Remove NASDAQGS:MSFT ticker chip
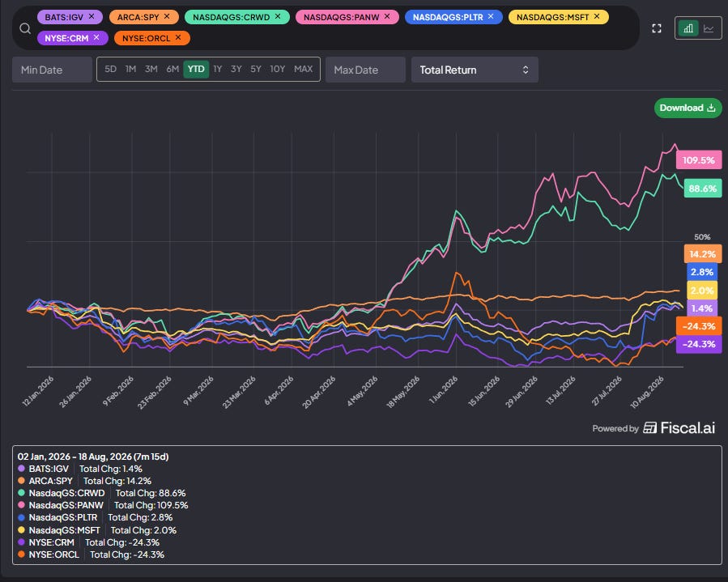Image resolution: width=728 pixels, height=582 pixels. [597, 16]
